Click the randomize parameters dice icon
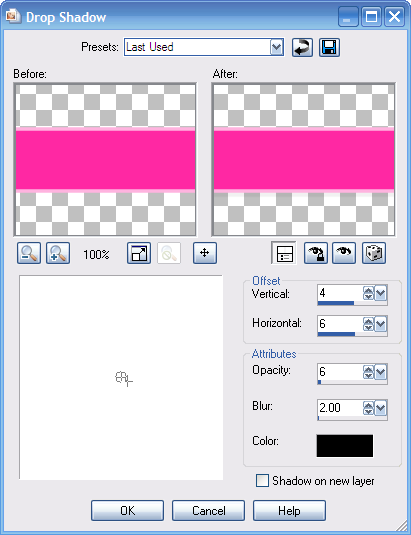411x535 pixels. coord(374,253)
